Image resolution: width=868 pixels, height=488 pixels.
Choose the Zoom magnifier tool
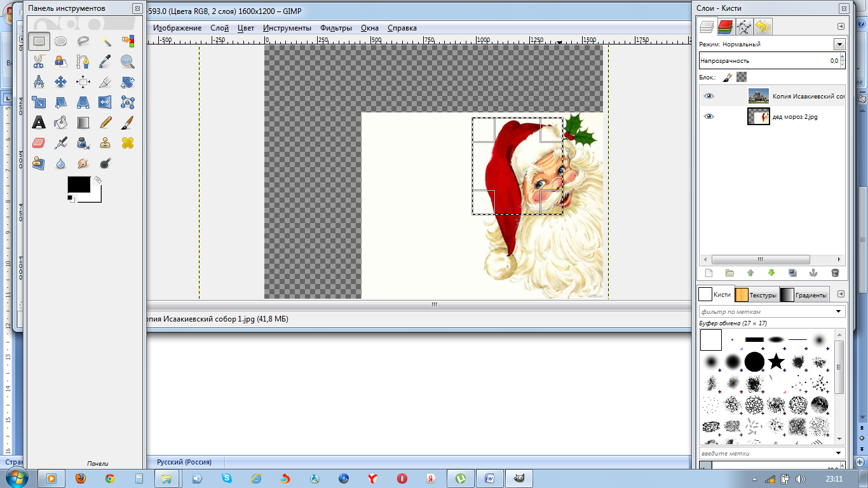coord(128,62)
